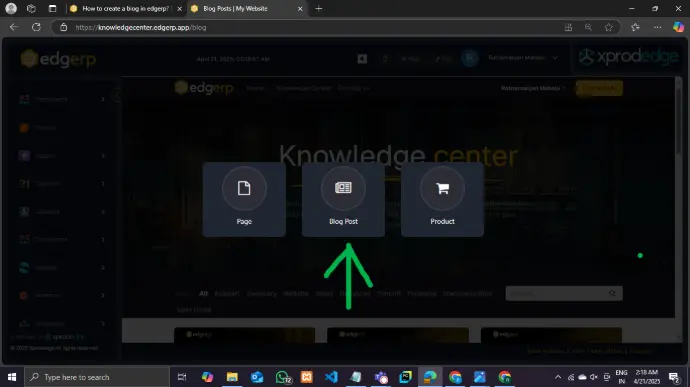
Task: Close the Blog Posts tab
Action: coord(300,8)
